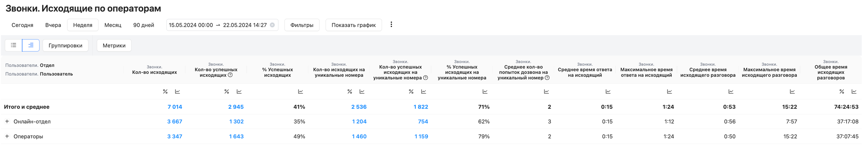The width and height of the screenshot is (868, 153).
Task: Show chart for Кол-во исходящих column
Action: point(177,92)
